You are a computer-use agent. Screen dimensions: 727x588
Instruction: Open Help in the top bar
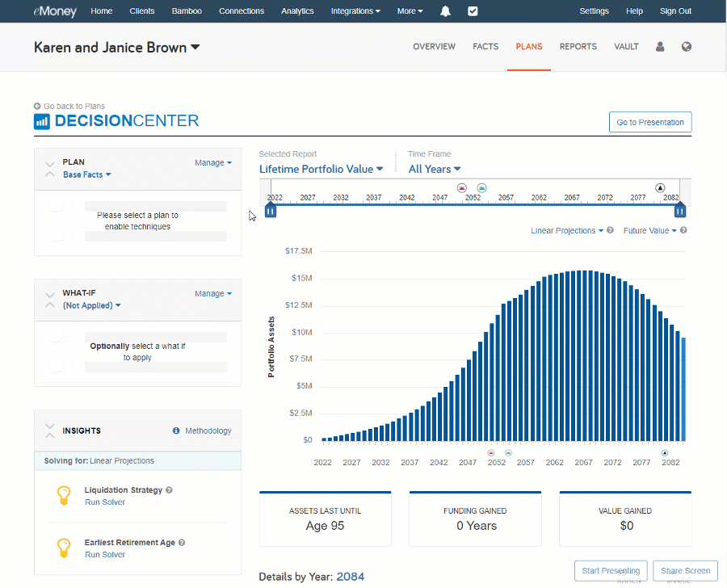(634, 11)
